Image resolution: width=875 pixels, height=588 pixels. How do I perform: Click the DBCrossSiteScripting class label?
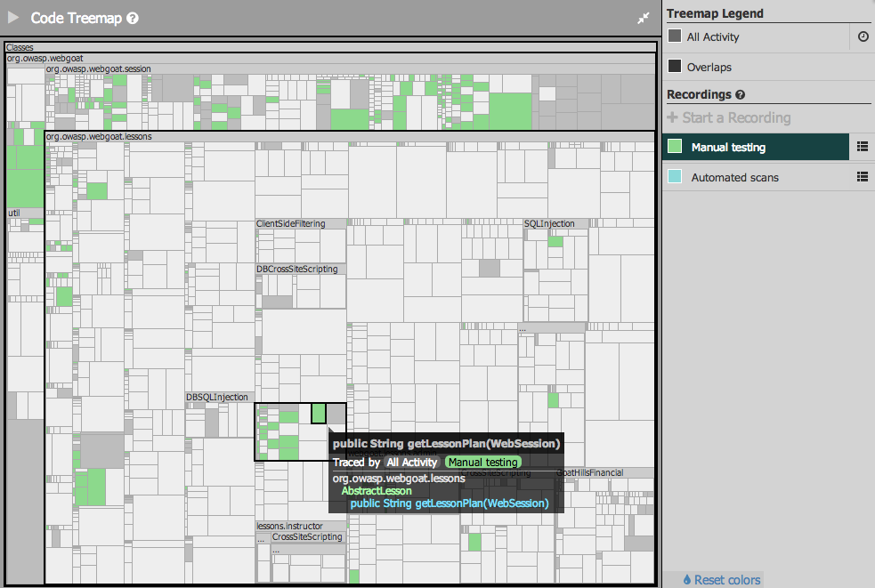pyautogui.click(x=297, y=269)
